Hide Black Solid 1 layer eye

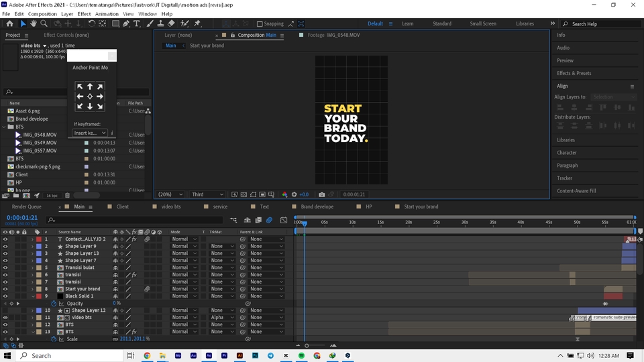[x=5, y=296]
